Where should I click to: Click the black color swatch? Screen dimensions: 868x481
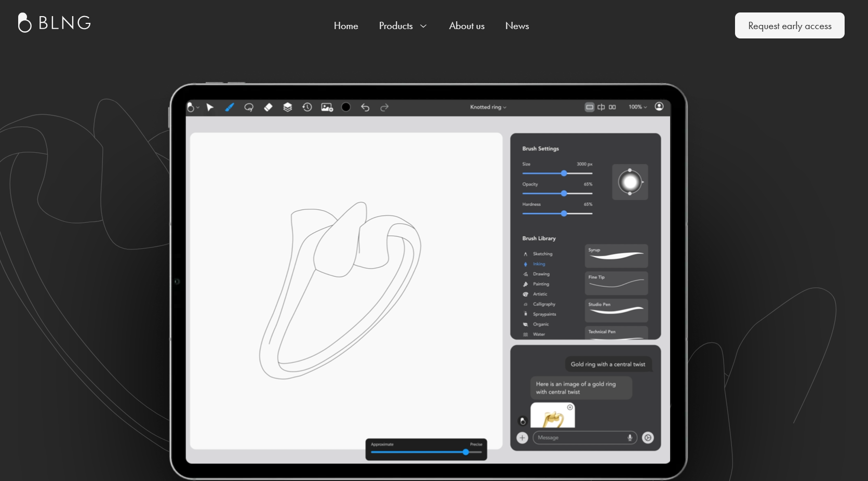click(x=346, y=107)
